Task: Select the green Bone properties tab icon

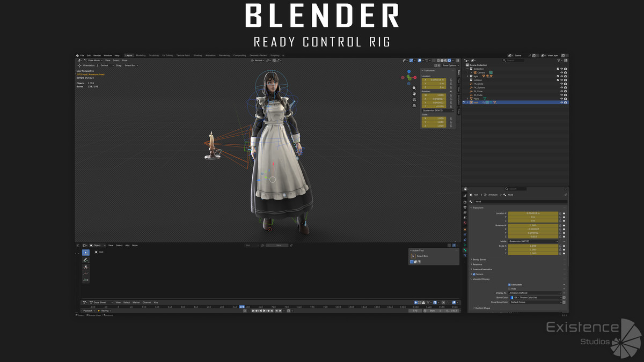Action: (465, 250)
